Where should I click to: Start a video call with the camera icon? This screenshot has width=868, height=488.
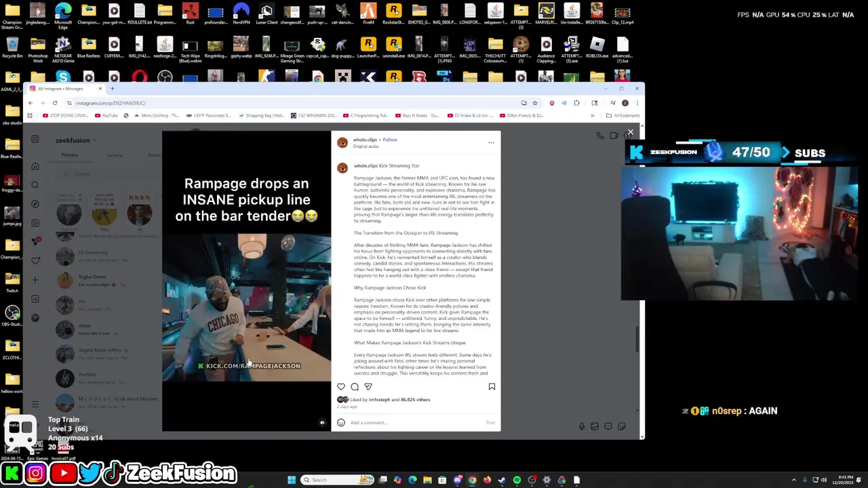(x=614, y=136)
